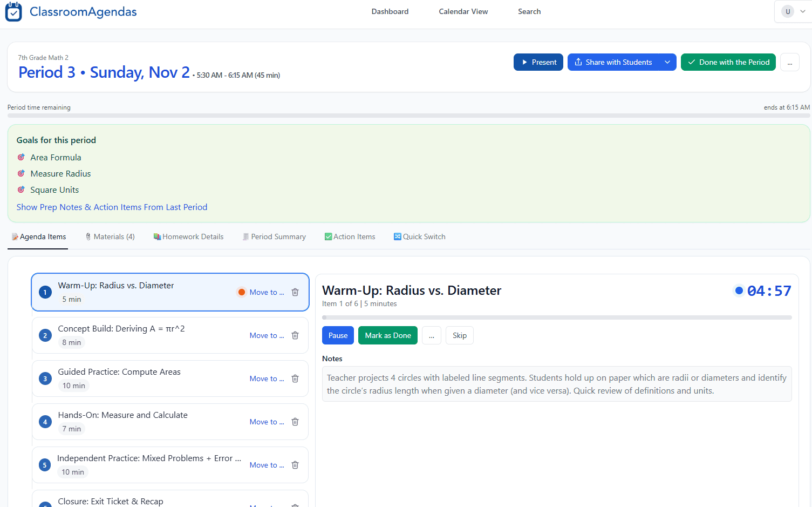Open the Homework Details tab
Screen dimensions: 812x507
(188, 236)
